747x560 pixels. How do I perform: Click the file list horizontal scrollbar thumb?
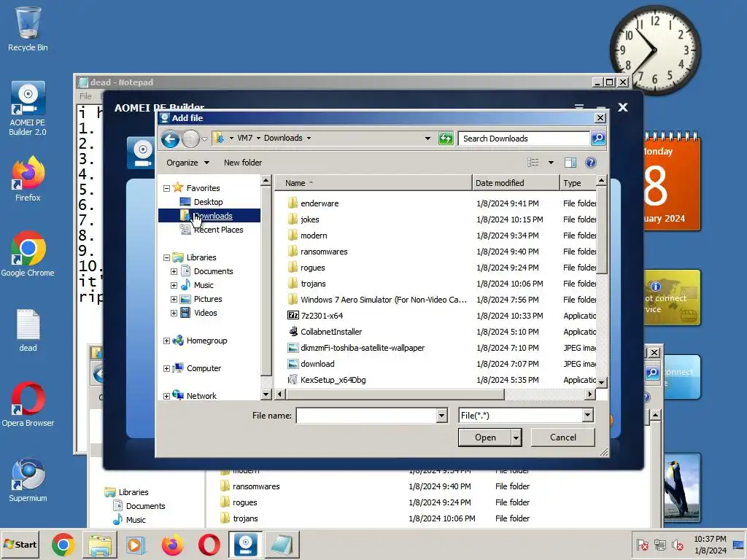(x=395, y=394)
